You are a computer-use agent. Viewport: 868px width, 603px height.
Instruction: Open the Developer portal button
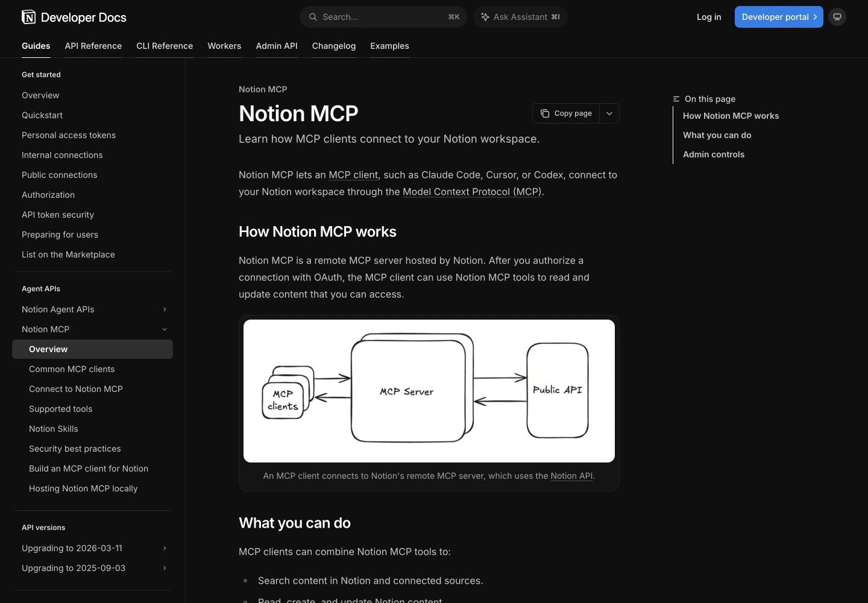pos(779,17)
